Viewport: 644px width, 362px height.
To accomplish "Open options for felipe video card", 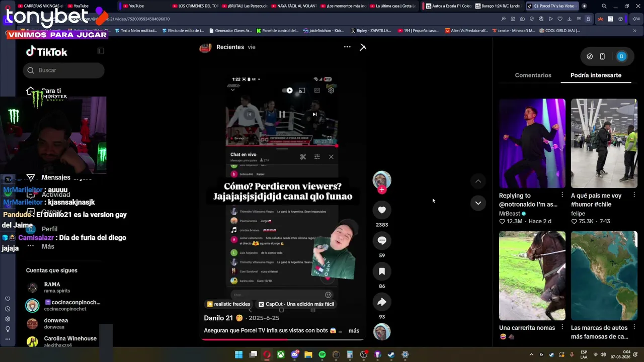I will tap(634, 195).
